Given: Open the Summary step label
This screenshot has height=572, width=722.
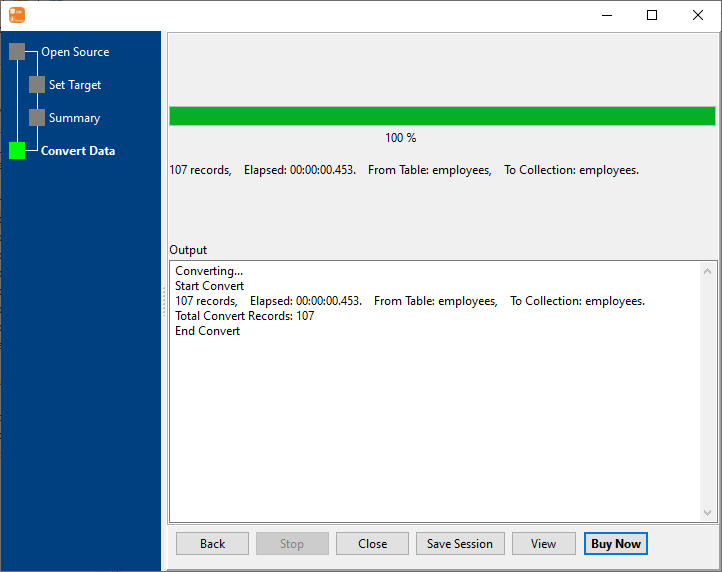Looking at the screenshot, I should (74, 118).
